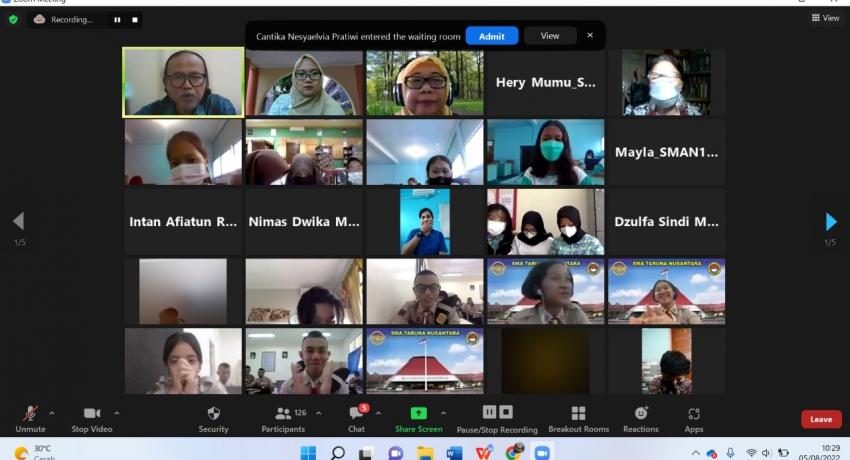Open Chat with 5 unread messages
Screen dimensions: 850x460
pyautogui.click(x=357, y=419)
